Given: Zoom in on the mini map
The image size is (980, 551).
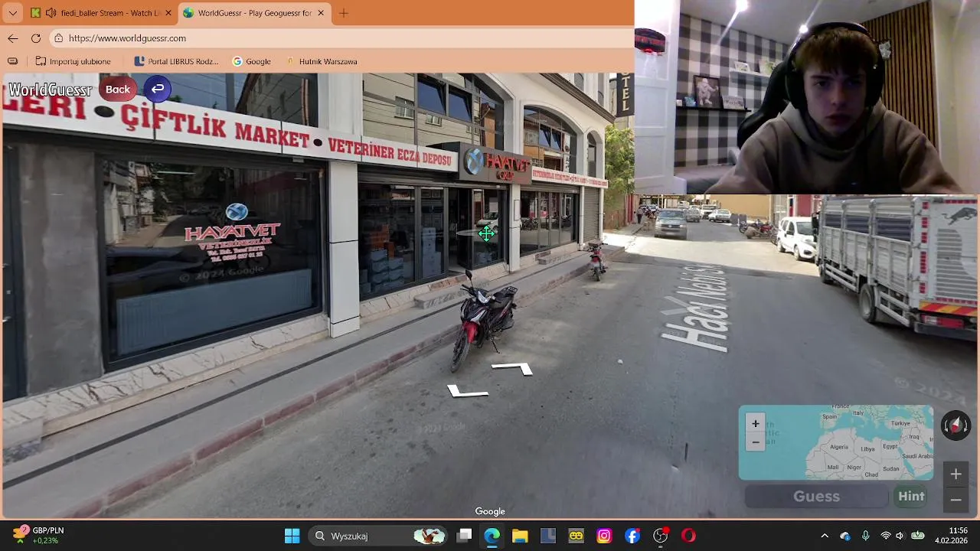Looking at the screenshot, I should tap(755, 424).
